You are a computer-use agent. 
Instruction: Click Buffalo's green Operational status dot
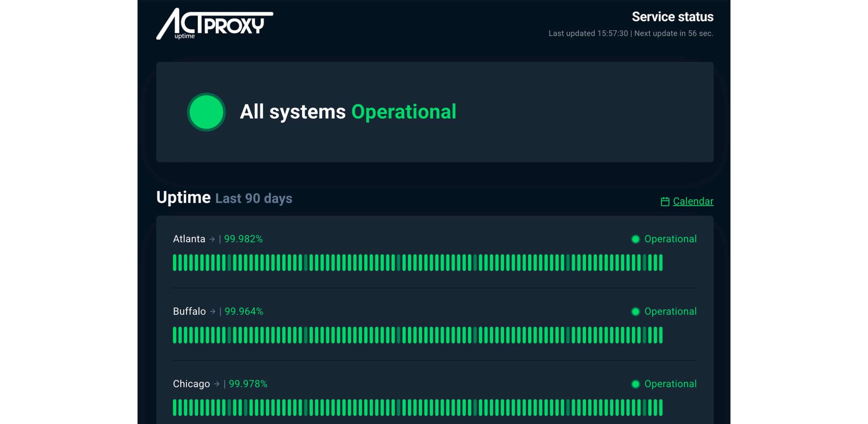(x=635, y=311)
